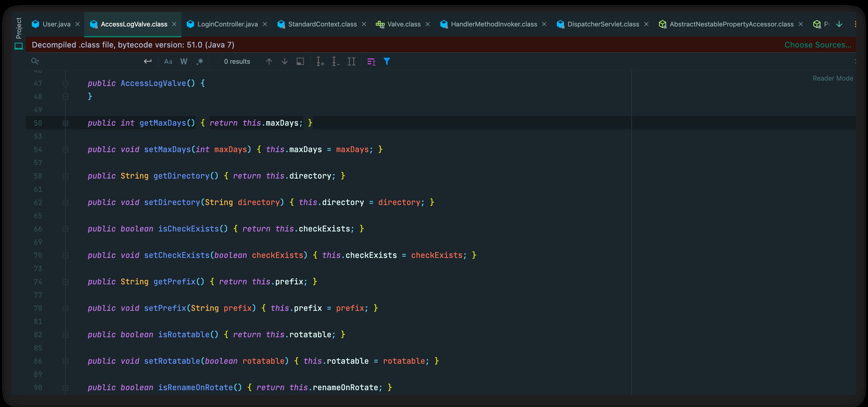Click line number 86 in gutter
Image resolution: width=868 pixels, height=407 pixels.
38,361
